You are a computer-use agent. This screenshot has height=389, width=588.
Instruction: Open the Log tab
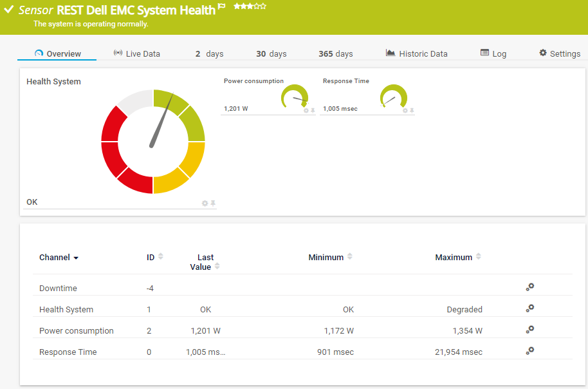click(x=493, y=53)
